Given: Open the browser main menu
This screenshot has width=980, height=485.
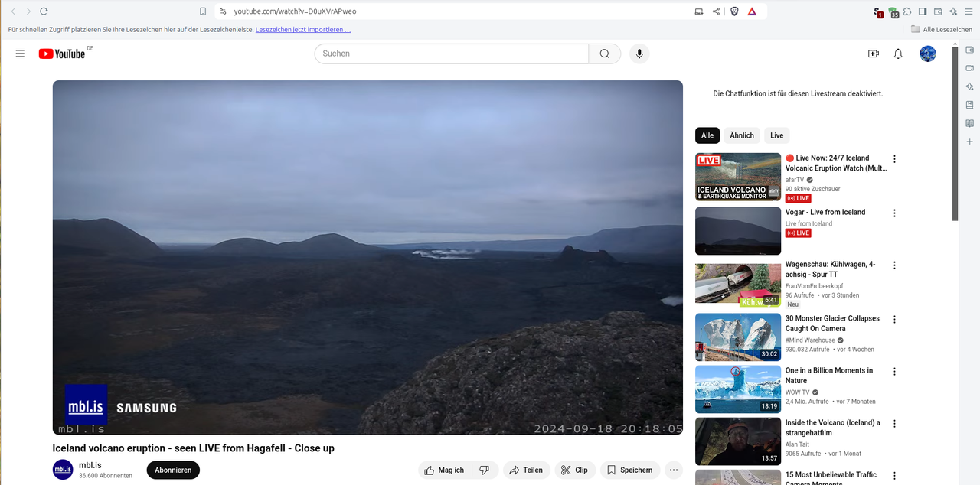Looking at the screenshot, I should 969,11.
